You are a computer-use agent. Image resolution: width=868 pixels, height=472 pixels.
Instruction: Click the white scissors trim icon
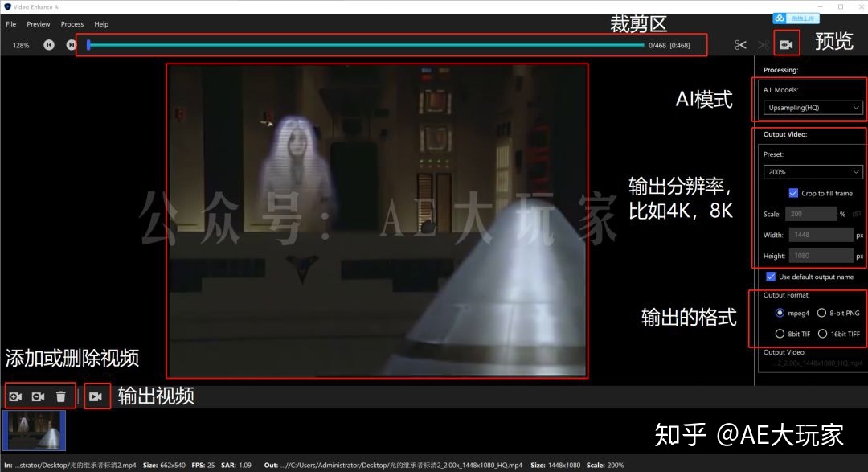click(x=741, y=45)
